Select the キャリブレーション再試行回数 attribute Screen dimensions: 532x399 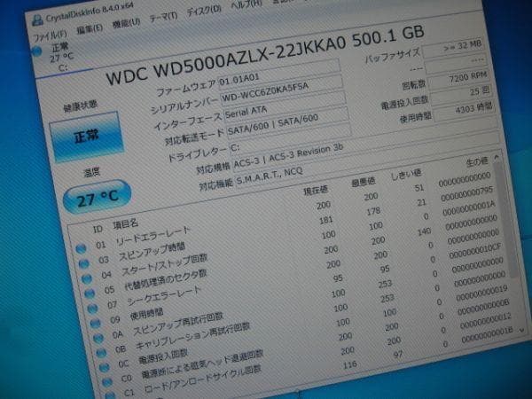[x=192, y=336]
